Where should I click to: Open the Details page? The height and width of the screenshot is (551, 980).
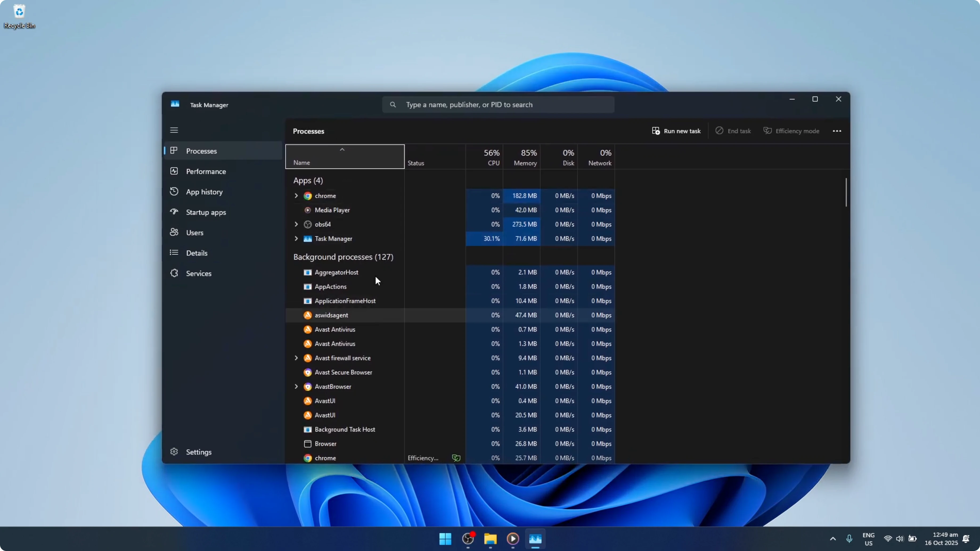(x=223, y=253)
